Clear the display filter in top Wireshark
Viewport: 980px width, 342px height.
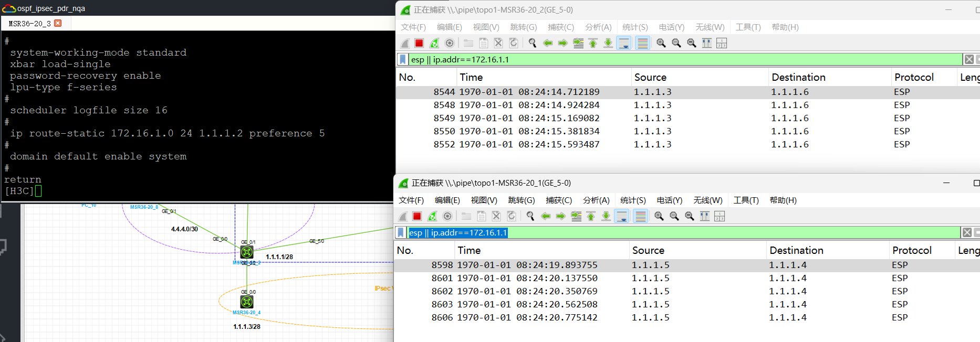[x=969, y=59]
